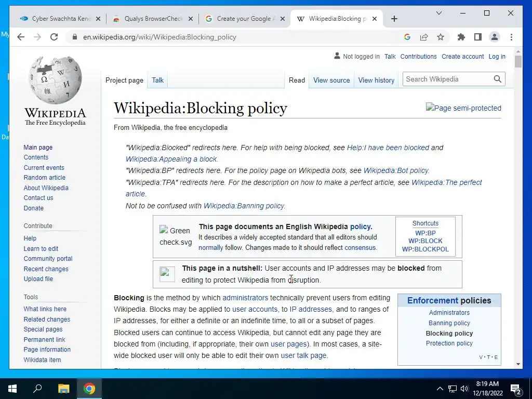Viewport: 532px width, 399px height.
Task: Open the Talk tab beside Project page
Action: click(x=157, y=81)
